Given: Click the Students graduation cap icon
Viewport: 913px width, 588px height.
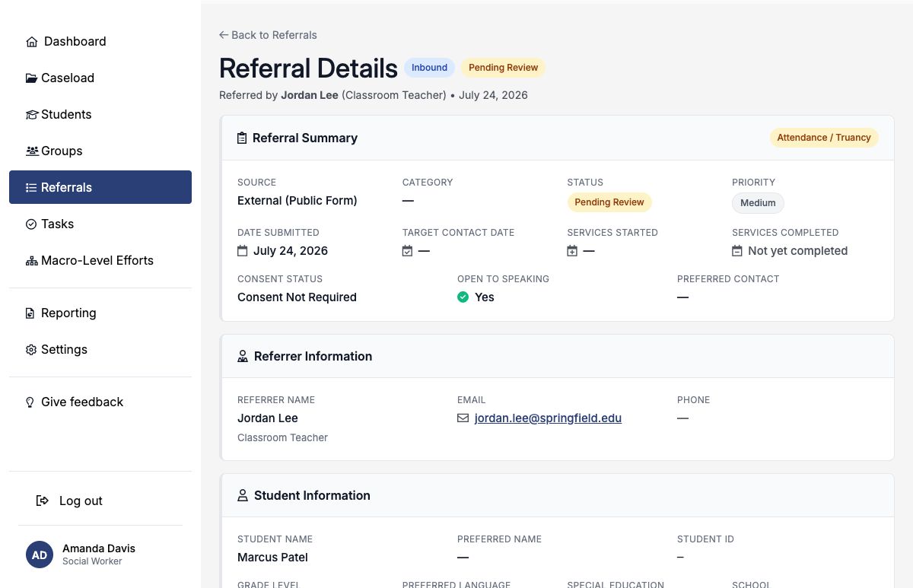Looking at the screenshot, I should (32, 115).
